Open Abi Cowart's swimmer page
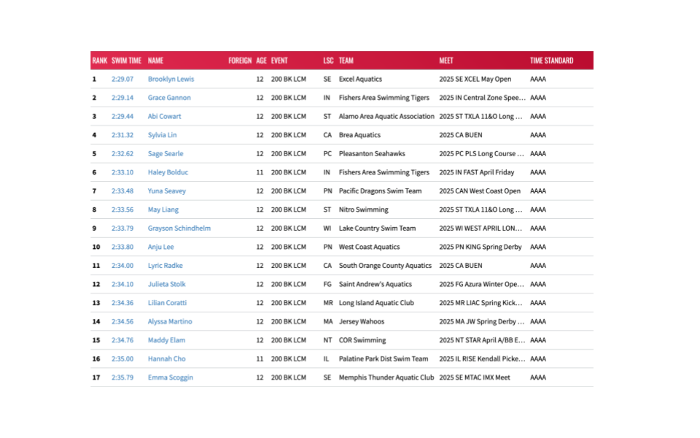This screenshot has width=700, height=438. [164, 116]
